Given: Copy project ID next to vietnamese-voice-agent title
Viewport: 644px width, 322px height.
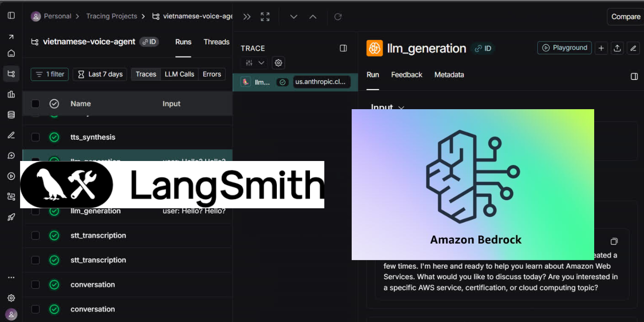Looking at the screenshot, I should (x=149, y=42).
